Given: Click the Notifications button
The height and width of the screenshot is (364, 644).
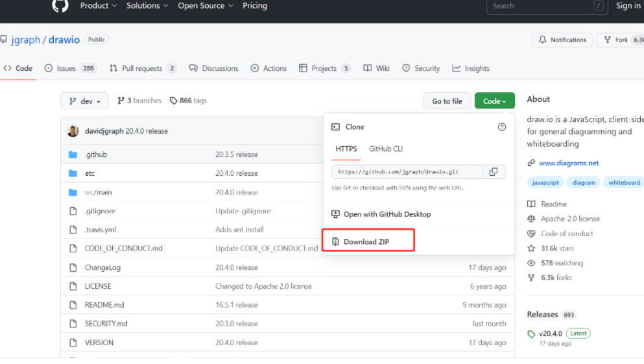Looking at the screenshot, I should click(x=562, y=40).
